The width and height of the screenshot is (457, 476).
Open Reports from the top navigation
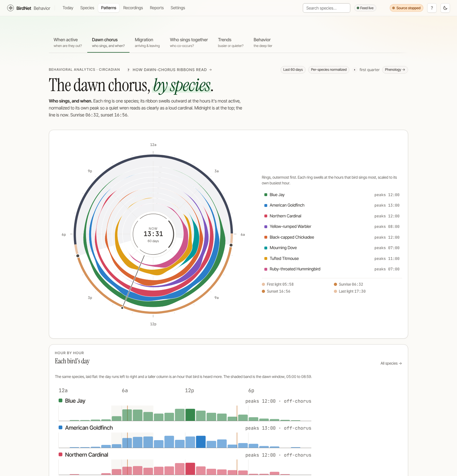[157, 8]
